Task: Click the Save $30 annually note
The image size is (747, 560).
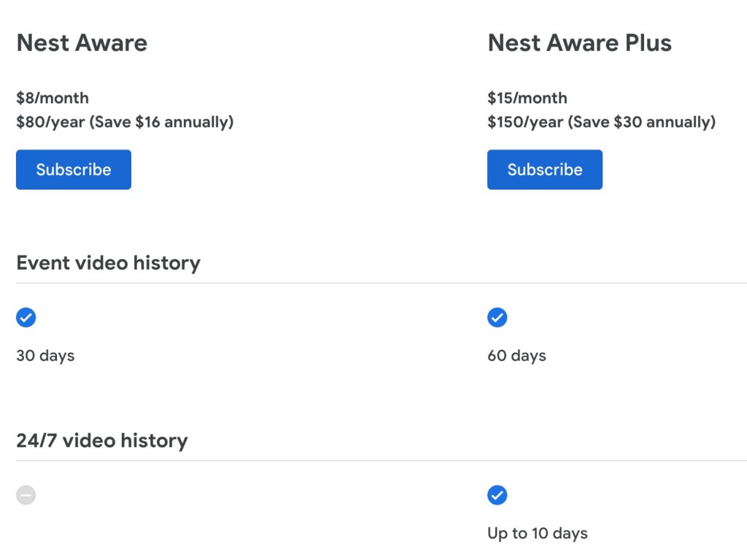Action: pyautogui.click(x=642, y=122)
